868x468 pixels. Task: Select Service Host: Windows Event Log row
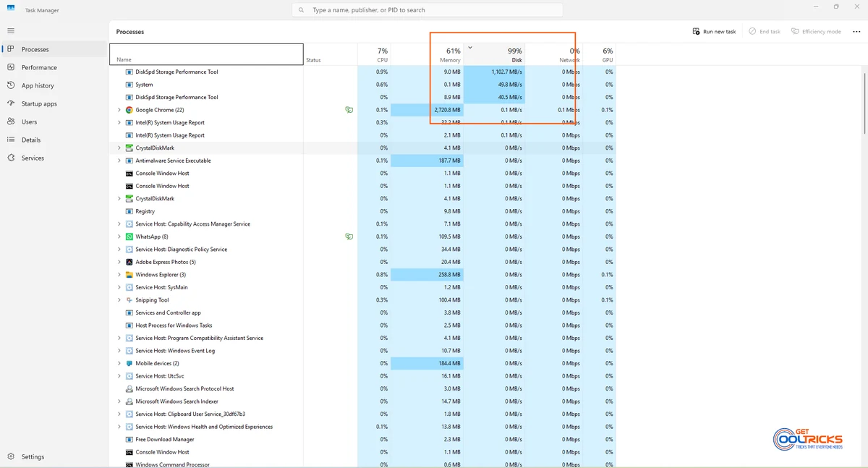coord(362,351)
